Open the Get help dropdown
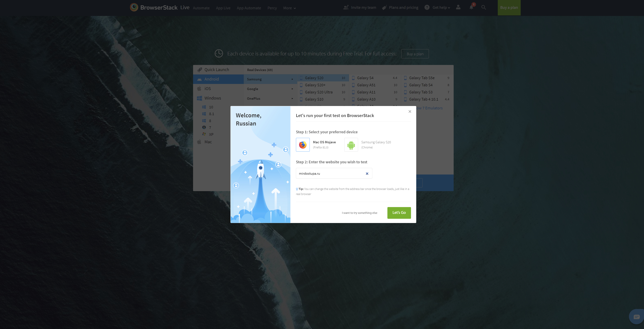 click(441, 7)
